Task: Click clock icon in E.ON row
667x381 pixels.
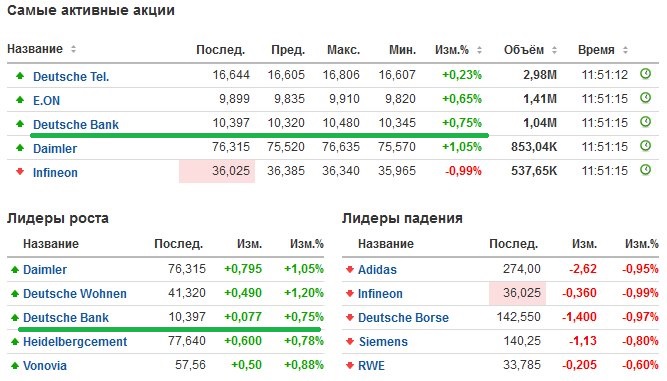Action: click(645, 98)
